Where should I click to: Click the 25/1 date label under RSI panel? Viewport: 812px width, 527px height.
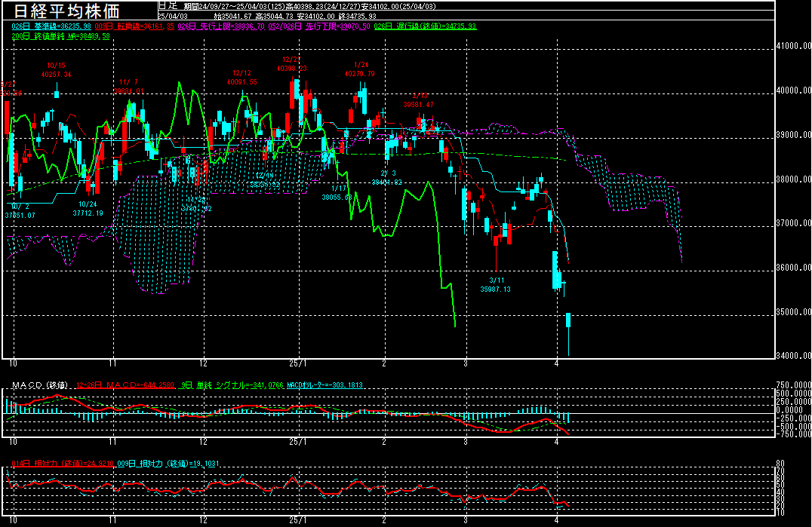click(x=298, y=521)
